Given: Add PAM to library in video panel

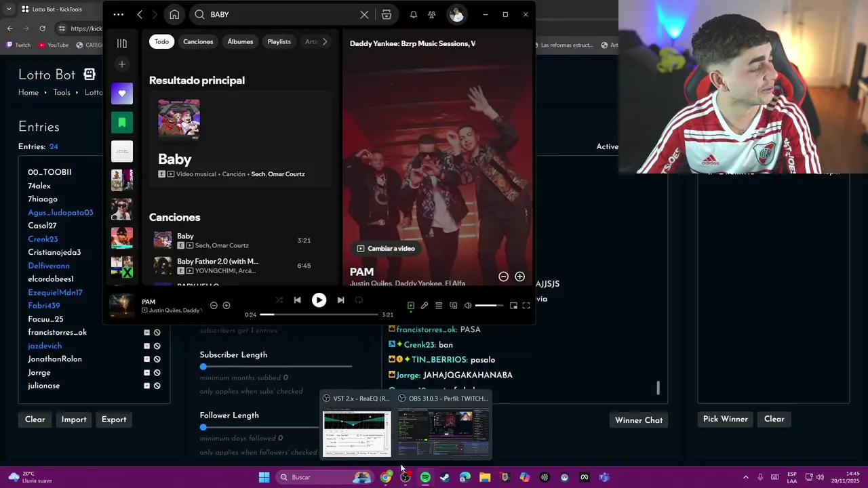Looking at the screenshot, I should coord(519,277).
